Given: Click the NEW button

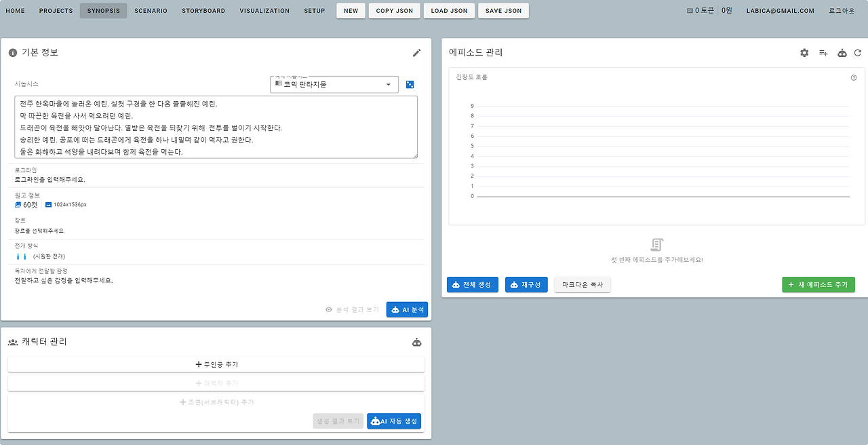Looking at the screenshot, I should (351, 11).
